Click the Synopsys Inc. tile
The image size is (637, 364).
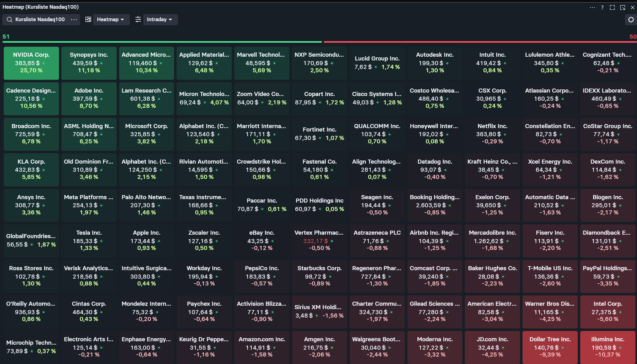(89, 63)
